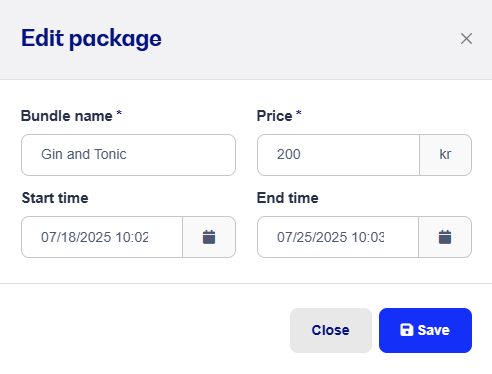The image size is (492, 374).
Task: Click the Edit package heading
Action: coord(91,39)
